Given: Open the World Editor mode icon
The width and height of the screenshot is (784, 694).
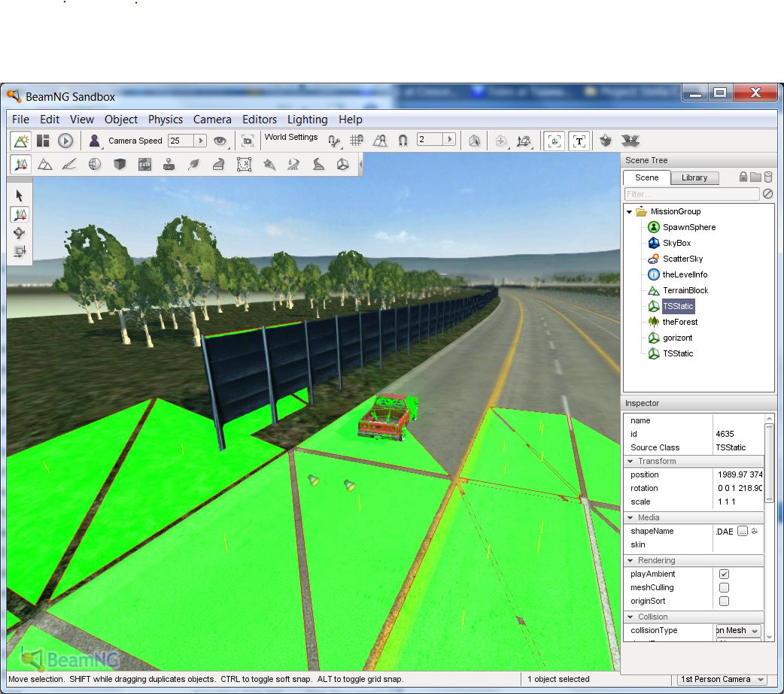Looking at the screenshot, I should (20, 141).
